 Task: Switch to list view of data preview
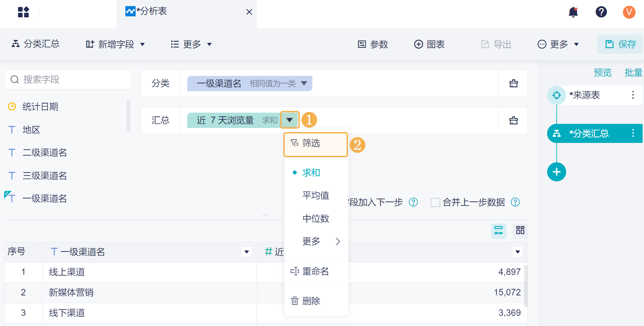(x=499, y=230)
